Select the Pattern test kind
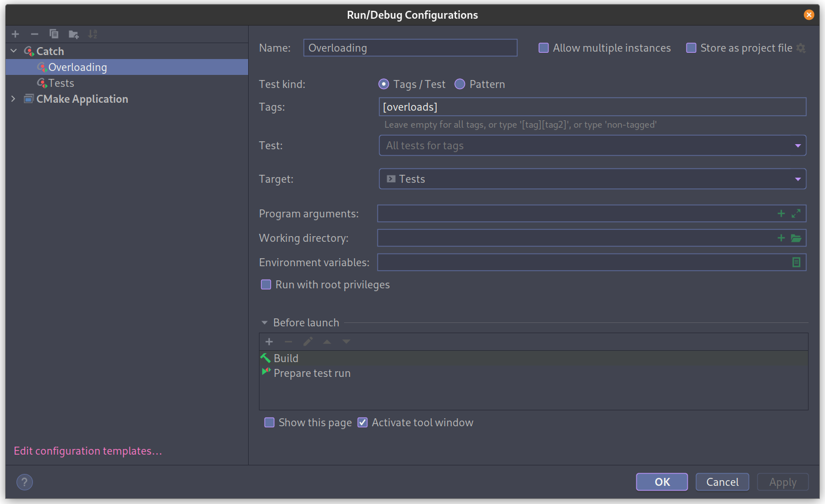Image resolution: width=825 pixels, height=504 pixels. pos(460,84)
